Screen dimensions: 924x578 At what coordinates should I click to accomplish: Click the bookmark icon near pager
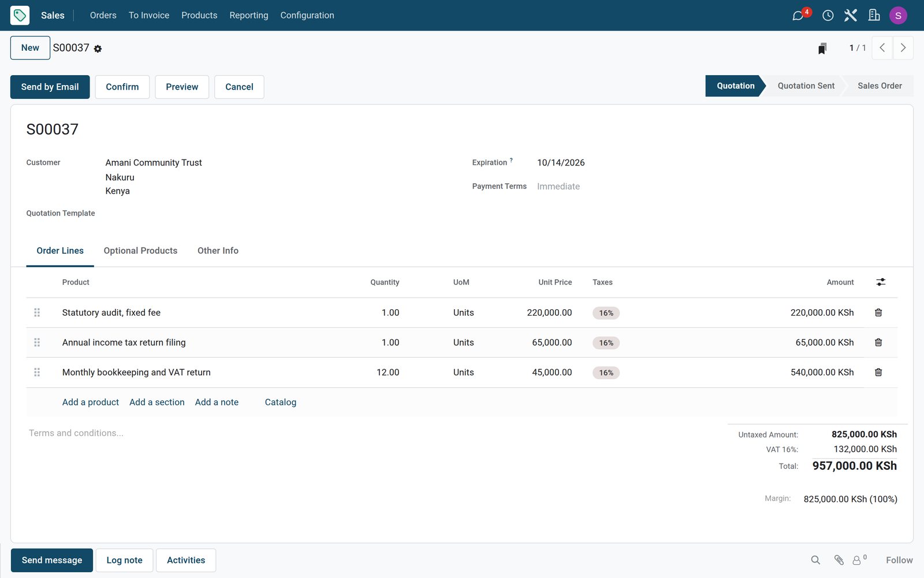822,48
